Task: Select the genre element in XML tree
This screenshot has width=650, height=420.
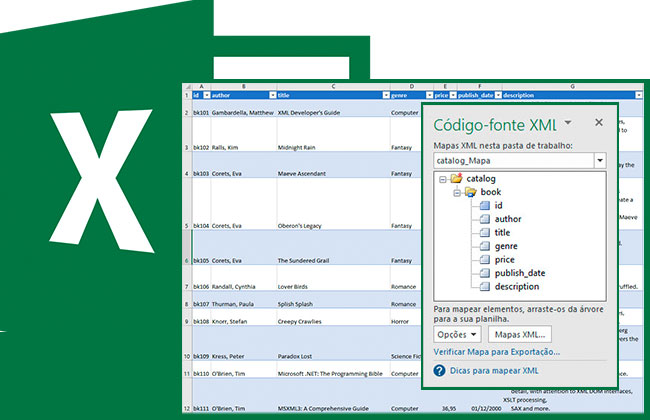Action: (506, 246)
